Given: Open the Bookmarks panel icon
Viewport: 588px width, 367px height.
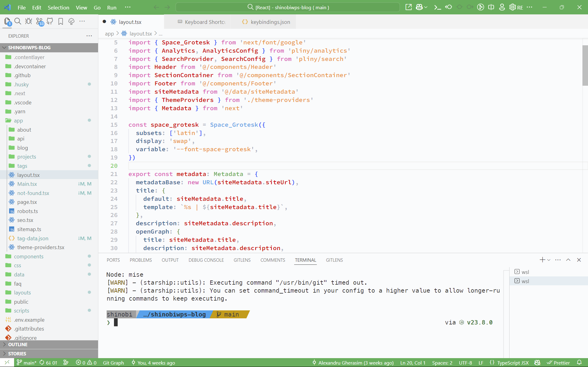Looking at the screenshot, I should coord(61,21).
